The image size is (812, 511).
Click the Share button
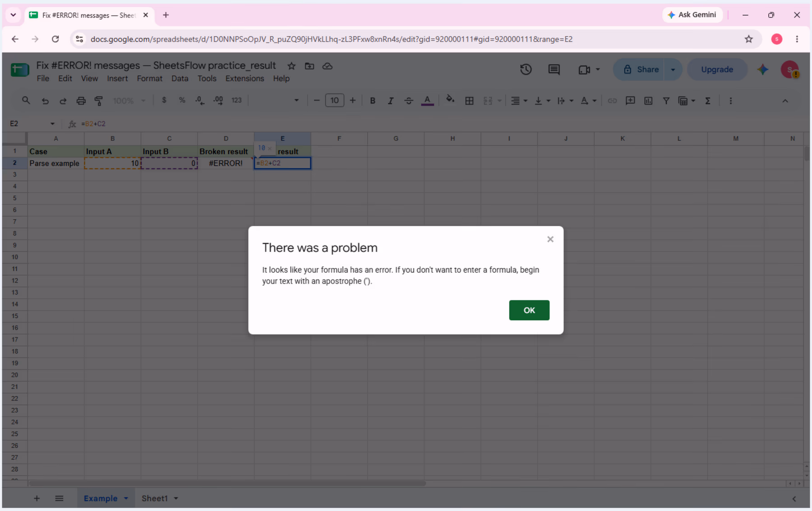point(639,70)
